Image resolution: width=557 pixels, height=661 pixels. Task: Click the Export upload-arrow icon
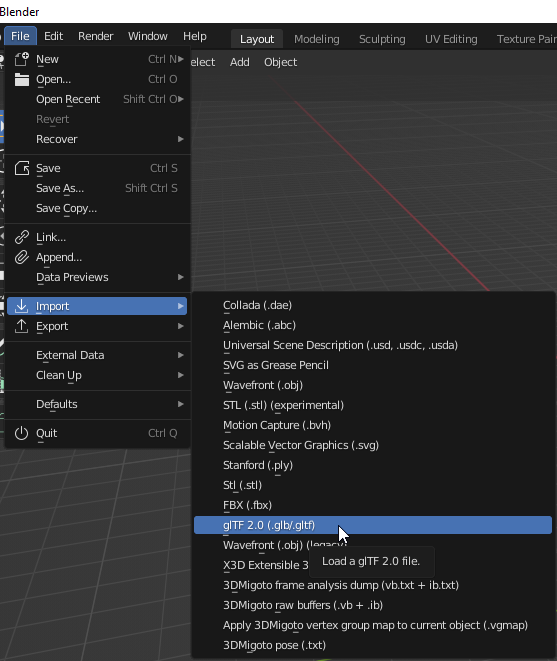click(22, 326)
